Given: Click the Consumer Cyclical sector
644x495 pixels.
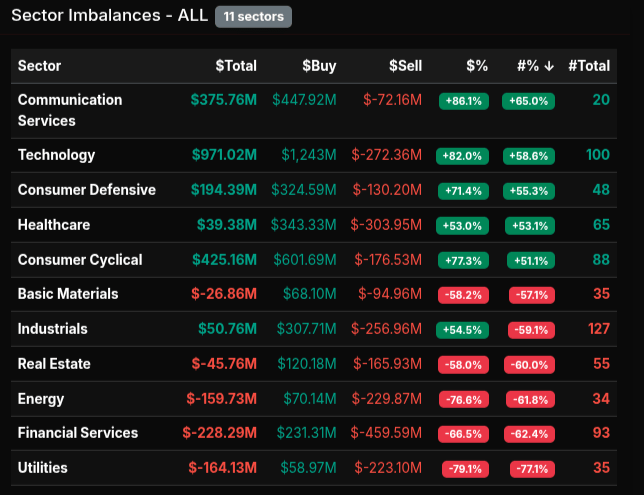Looking at the screenshot, I should (80, 260).
